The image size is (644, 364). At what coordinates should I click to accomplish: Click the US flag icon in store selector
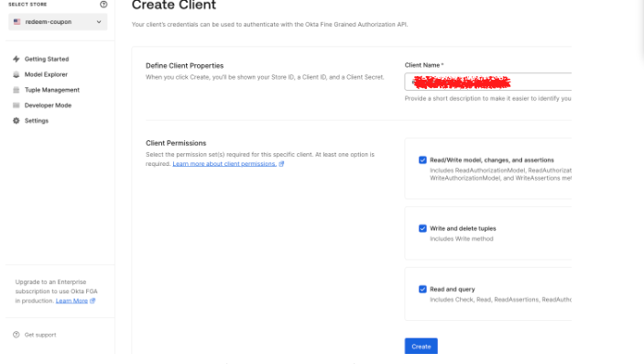pyautogui.click(x=16, y=22)
